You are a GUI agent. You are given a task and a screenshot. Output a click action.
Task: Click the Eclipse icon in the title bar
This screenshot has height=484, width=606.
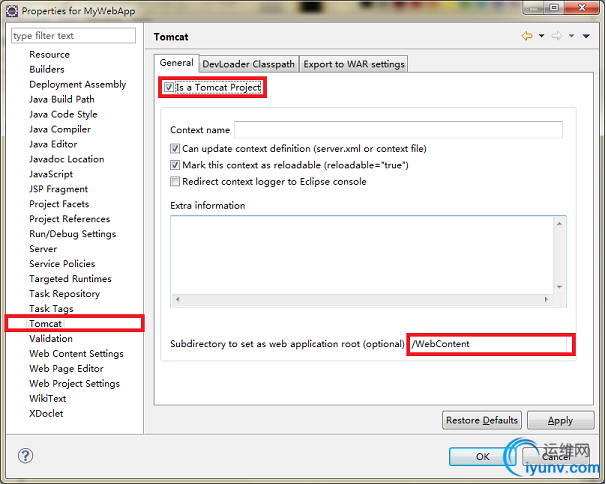[x=12, y=11]
